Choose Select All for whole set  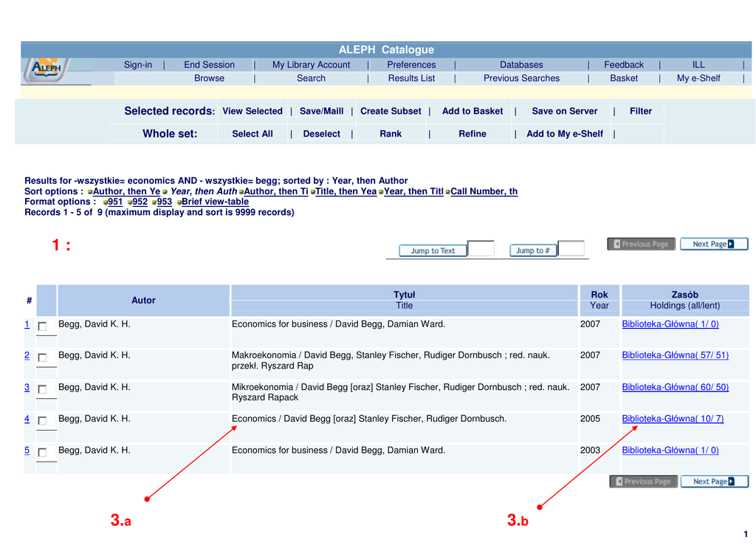[x=252, y=134]
